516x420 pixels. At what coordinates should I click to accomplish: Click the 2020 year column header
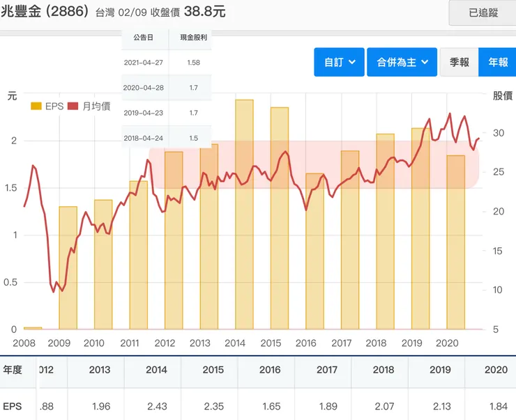point(496,370)
